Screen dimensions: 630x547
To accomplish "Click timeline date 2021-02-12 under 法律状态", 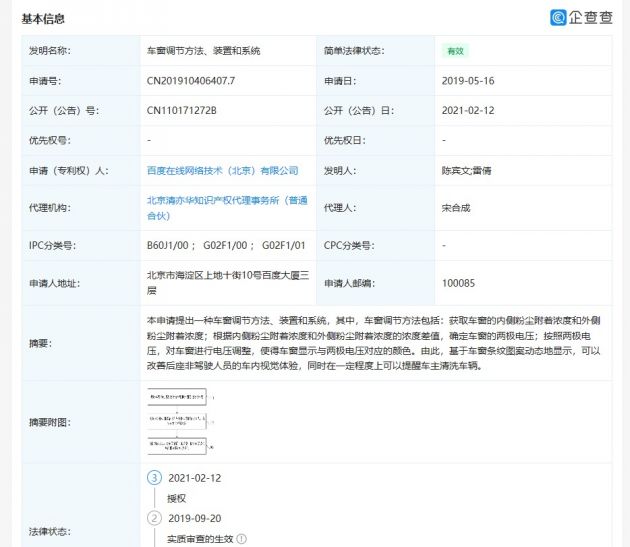I will click(x=195, y=478).
